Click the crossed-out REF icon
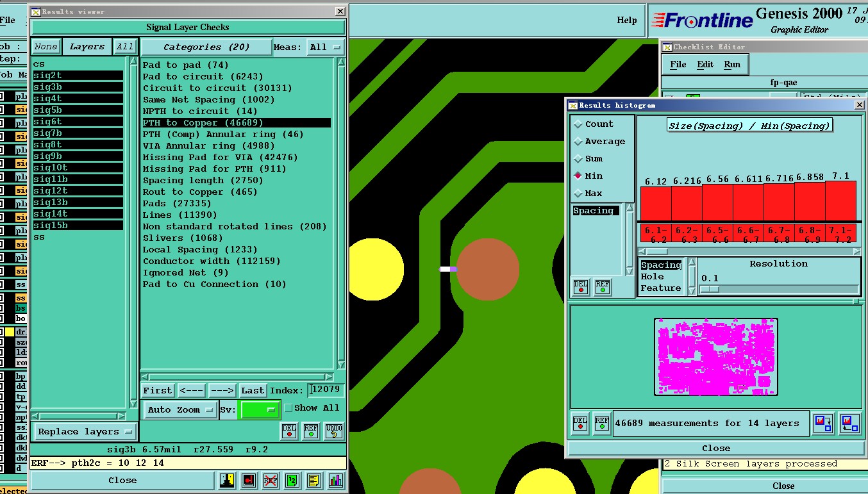 tap(271, 480)
